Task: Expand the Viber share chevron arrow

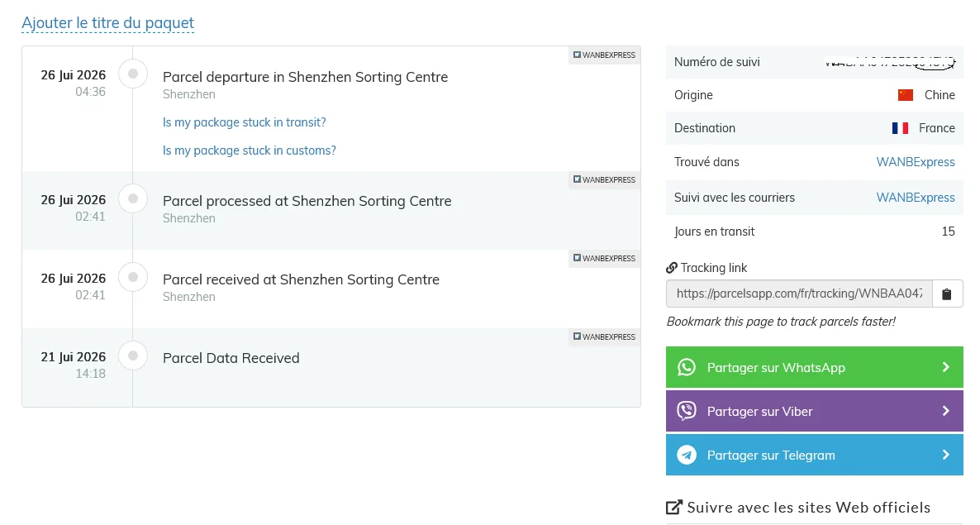Action: coord(945,411)
